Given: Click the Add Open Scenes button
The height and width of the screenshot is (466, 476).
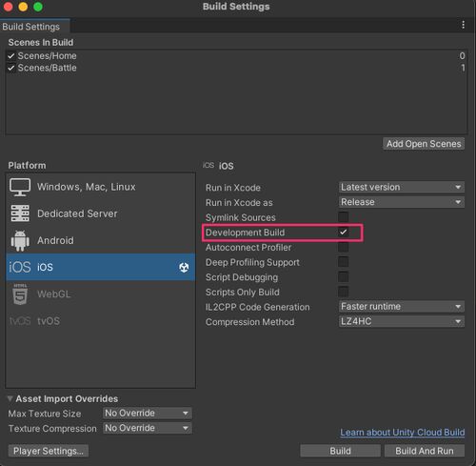Looking at the screenshot, I should pos(424,144).
